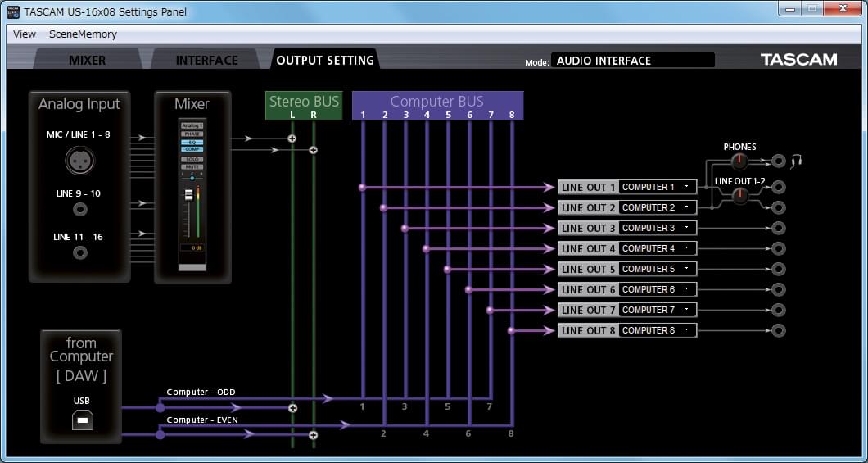Image resolution: width=868 pixels, height=463 pixels.
Task: Switch to the MIXER tab
Action: coord(87,61)
